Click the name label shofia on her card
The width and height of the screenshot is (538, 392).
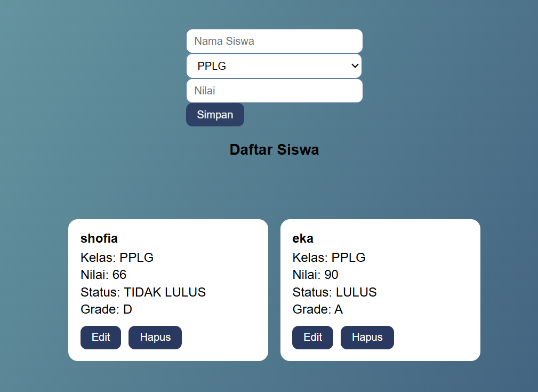(99, 238)
